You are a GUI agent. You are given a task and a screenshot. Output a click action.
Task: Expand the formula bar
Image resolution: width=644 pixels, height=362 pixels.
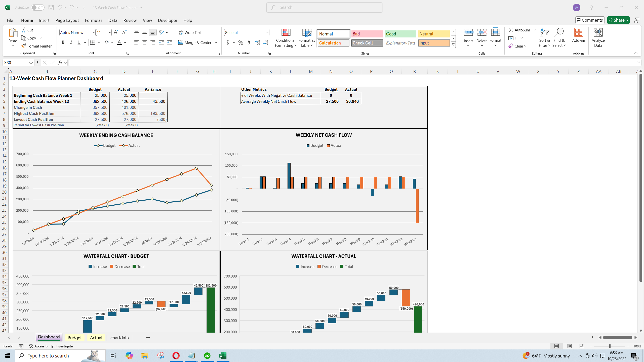click(638, 62)
